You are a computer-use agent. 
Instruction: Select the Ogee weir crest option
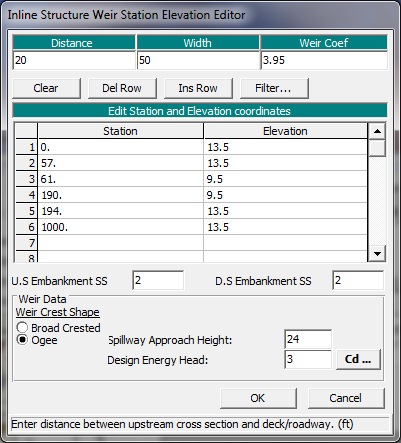coord(22,340)
